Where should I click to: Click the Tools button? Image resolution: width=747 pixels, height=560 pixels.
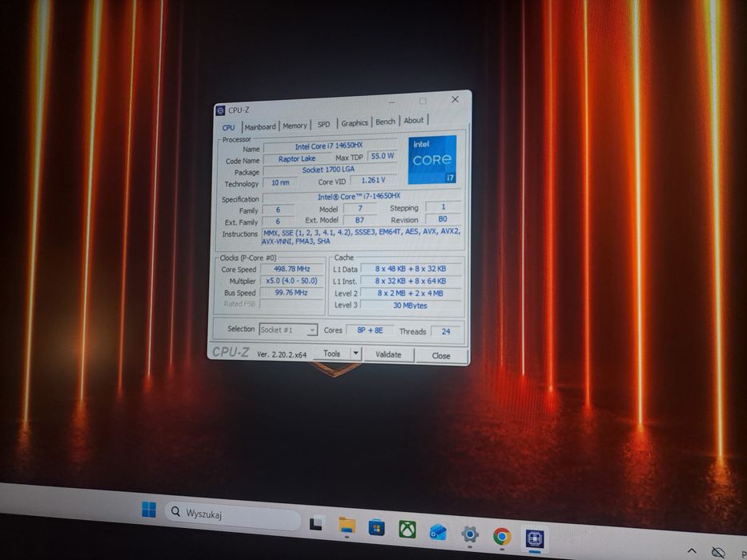pos(332,354)
